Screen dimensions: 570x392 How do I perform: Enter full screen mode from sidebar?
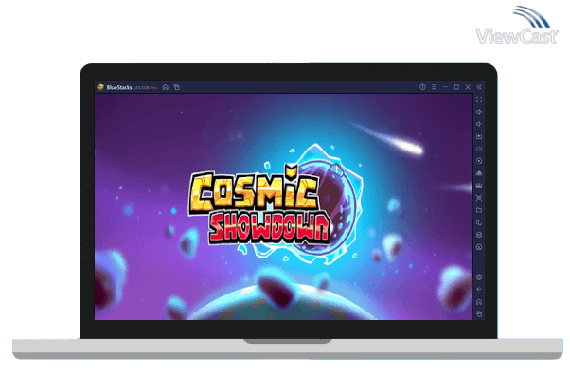[x=479, y=99]
